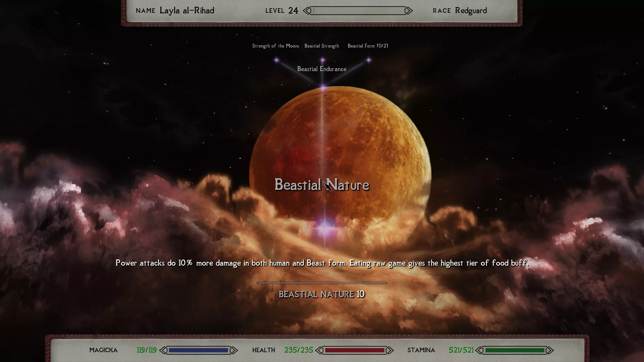The height and width of the screenshot is (362, 644).
Task: Click the large Beastial Nature perk title
Action: [322, 185]
